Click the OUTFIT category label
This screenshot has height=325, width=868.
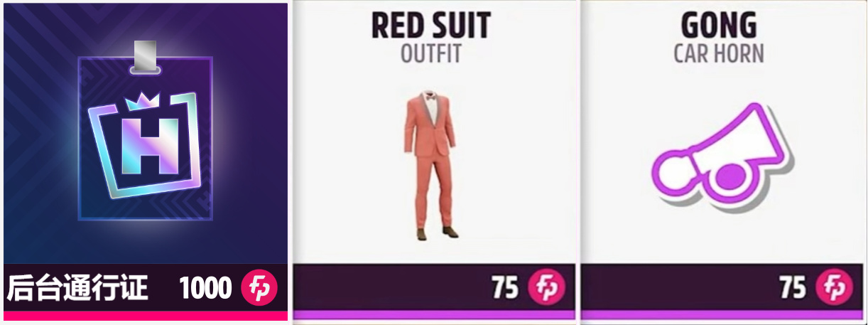point(431,54)
